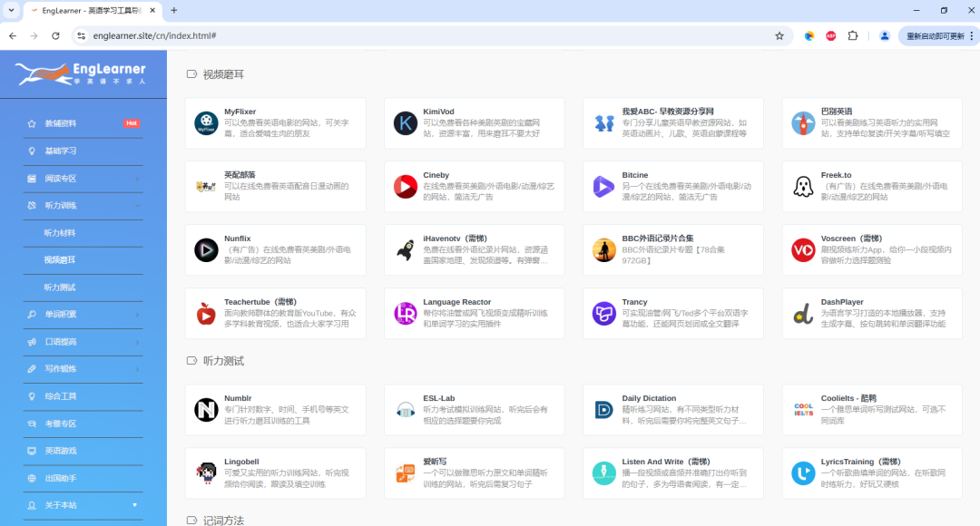Open the Language Reactor title link
Screen dimensions: 980x526
456,302
